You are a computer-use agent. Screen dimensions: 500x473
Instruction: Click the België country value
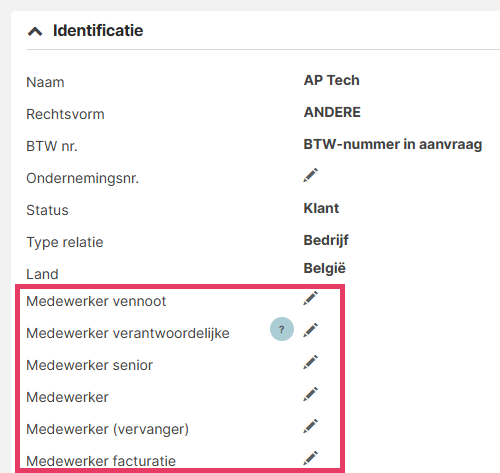coord(324,269)
